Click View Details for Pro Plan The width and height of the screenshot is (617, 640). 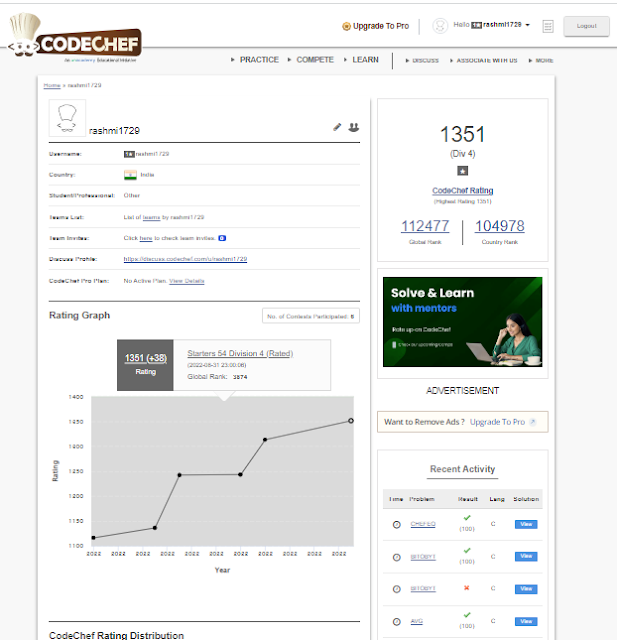[187, 281]
